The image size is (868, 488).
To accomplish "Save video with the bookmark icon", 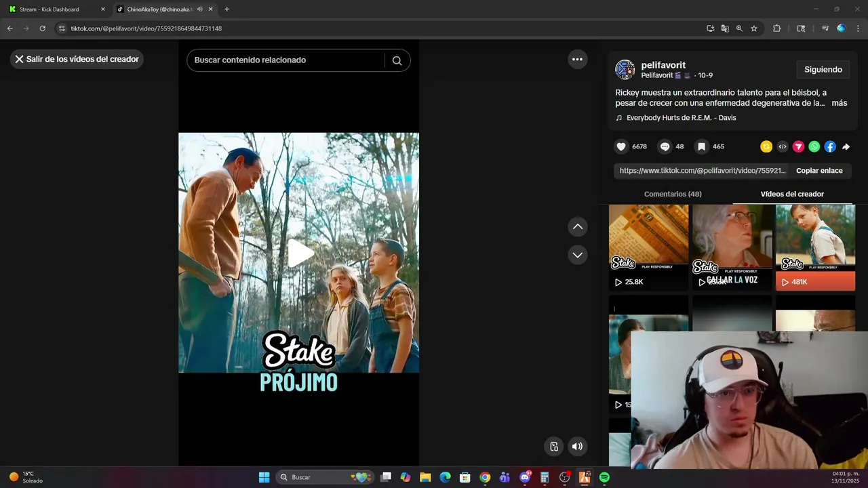I will 702,146.
